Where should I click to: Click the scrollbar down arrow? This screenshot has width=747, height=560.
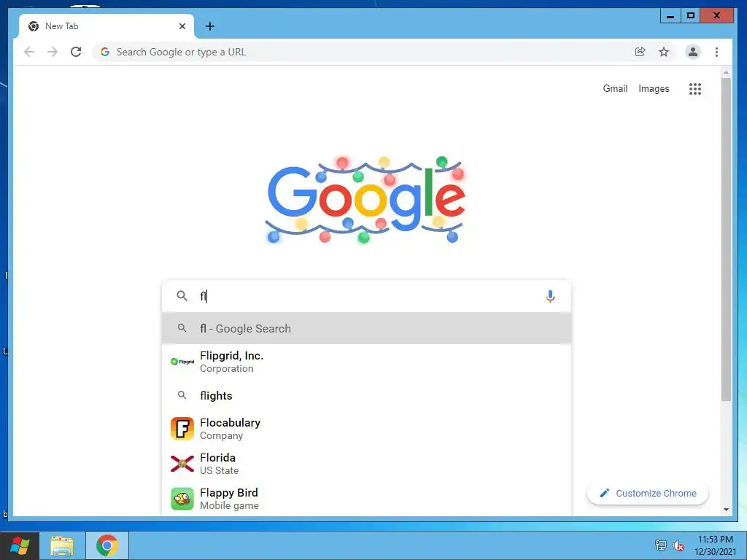(x=726, y=510)
